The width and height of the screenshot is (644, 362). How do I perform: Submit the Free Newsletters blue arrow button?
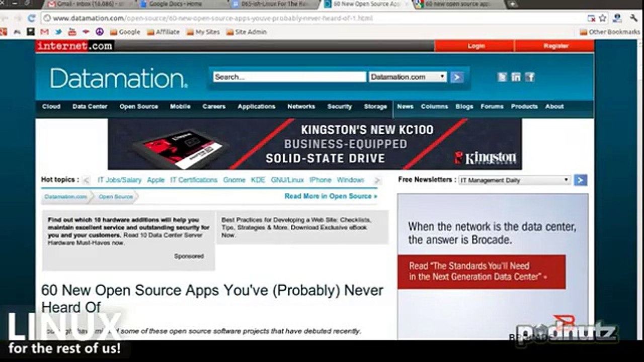click(x=581, y=180)
